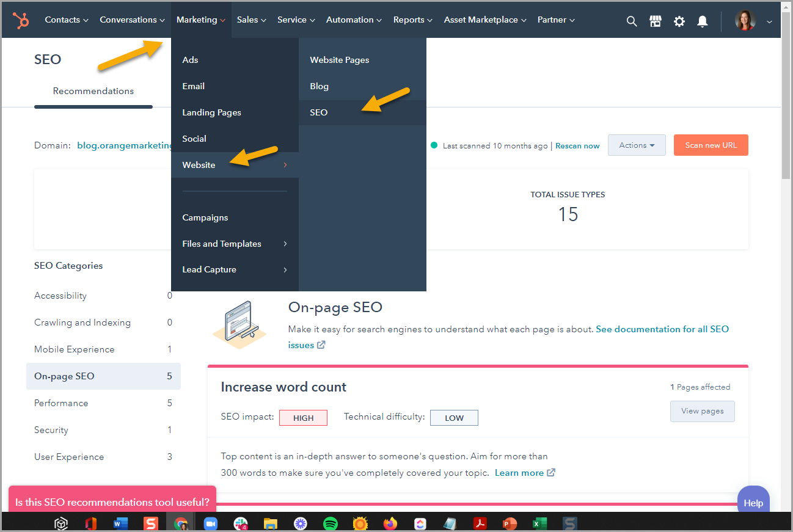Choose Campaigns in the Marketing menu
Image resolution: width=793 pixels, height=532 pixels.
coord(235,217)
